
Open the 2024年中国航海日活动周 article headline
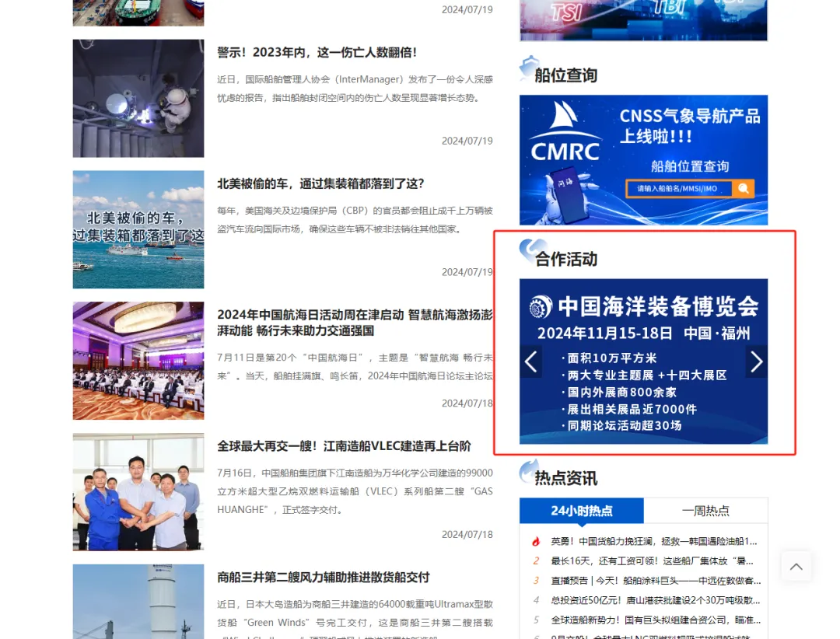tap(355, 323)
